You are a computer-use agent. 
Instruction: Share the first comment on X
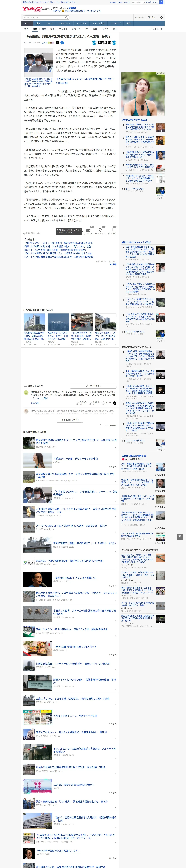pos(115,403)
